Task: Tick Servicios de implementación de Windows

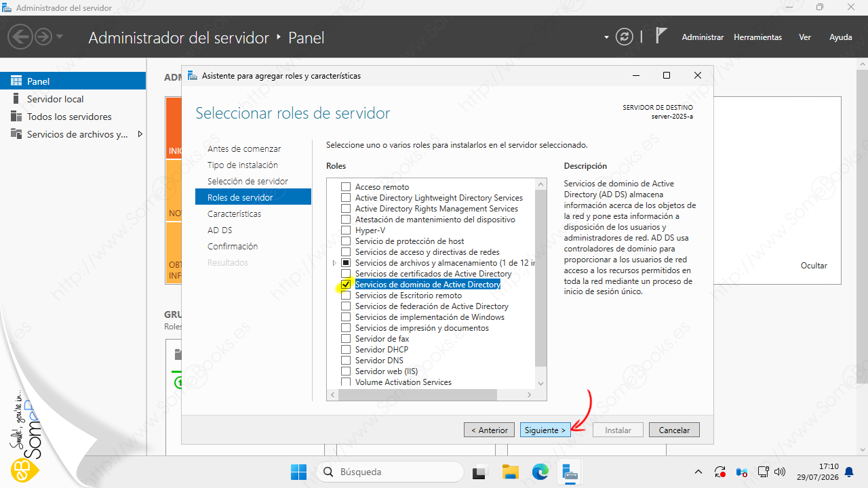Action: 346,317
